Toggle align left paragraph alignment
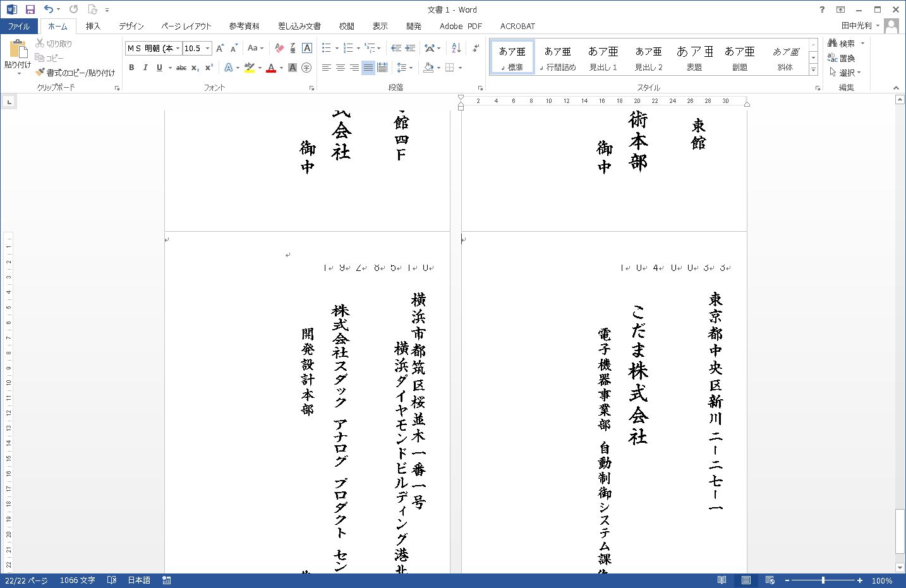 click(x=327, y=68)
